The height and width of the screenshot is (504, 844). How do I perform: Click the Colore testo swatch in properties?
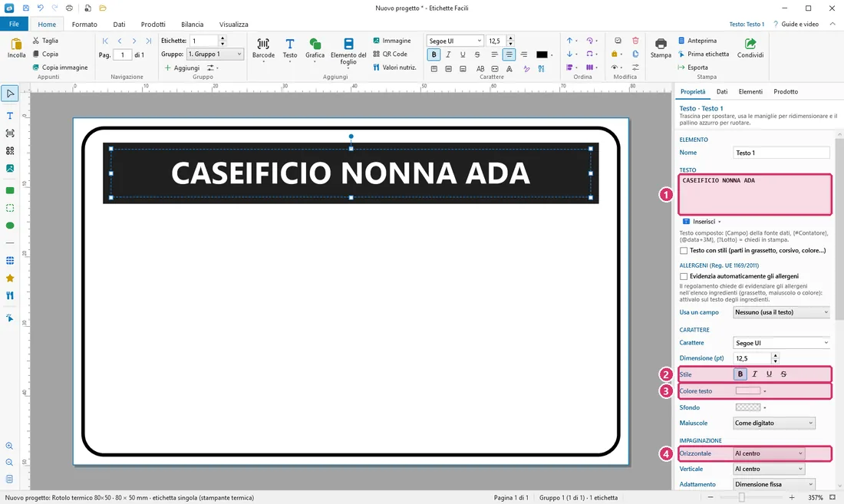click(x=748, y=391)
